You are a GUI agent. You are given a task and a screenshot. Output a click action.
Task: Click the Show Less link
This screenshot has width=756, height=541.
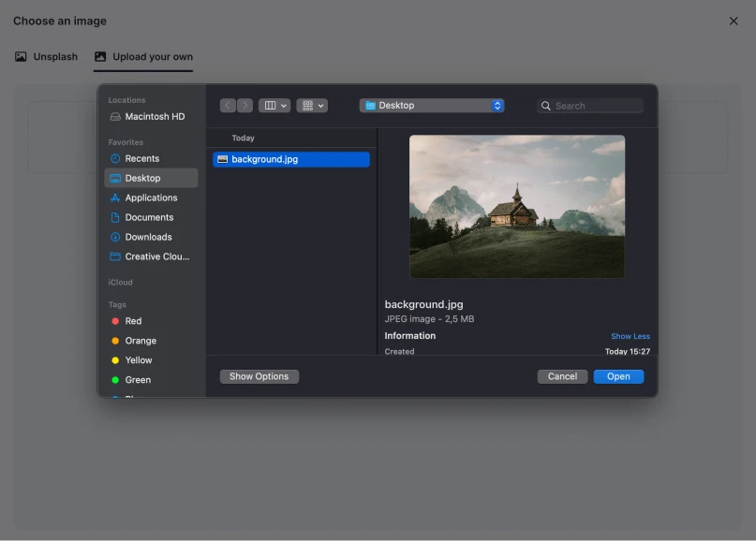630,336
